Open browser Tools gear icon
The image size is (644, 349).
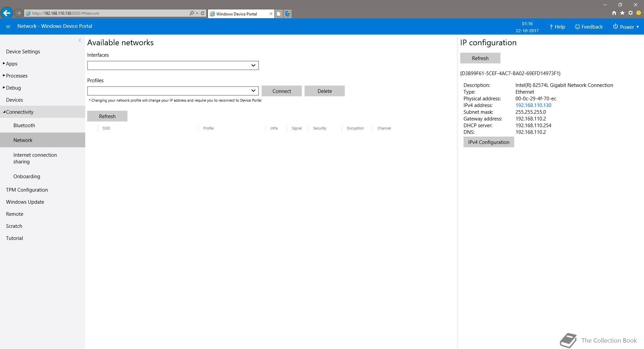631,13
